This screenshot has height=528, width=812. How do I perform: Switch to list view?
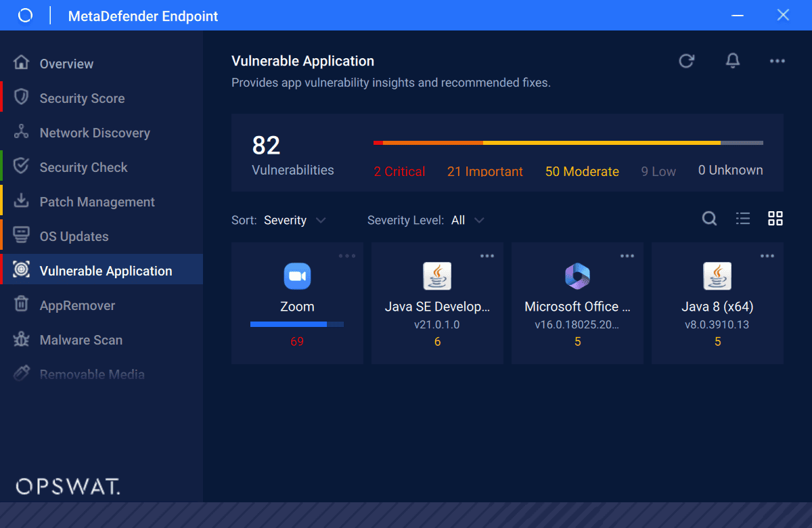(x=743, y=218)
